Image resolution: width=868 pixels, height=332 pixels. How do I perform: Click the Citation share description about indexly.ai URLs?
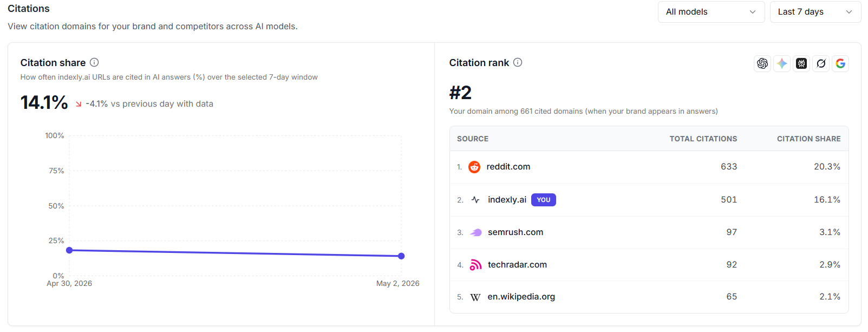tap(169, 77)
